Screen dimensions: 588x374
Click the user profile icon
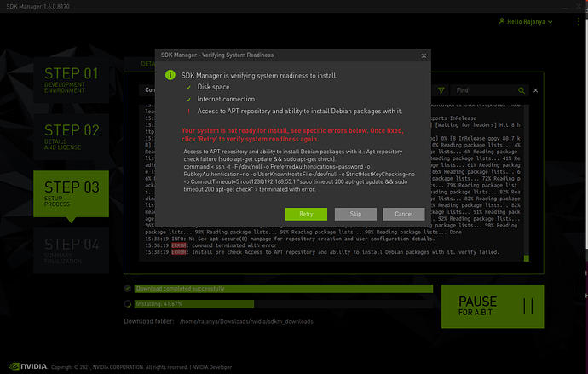[x=502, y=21]
